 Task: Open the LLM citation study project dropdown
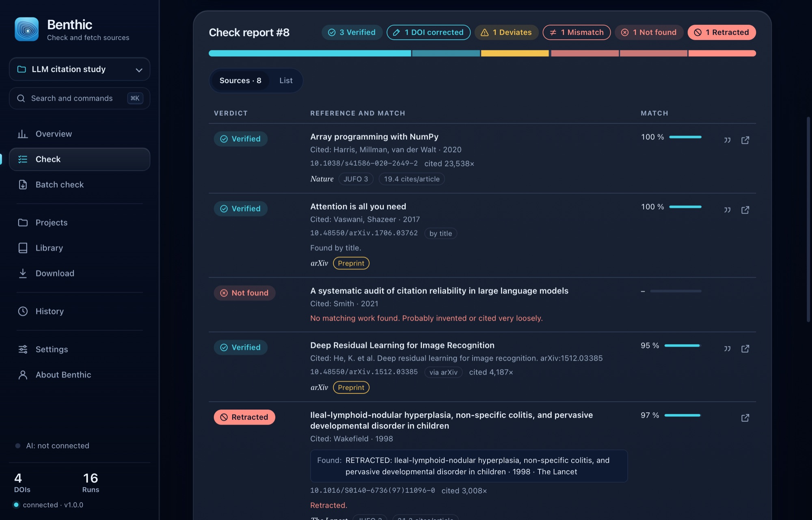click(x=80, y=69)
